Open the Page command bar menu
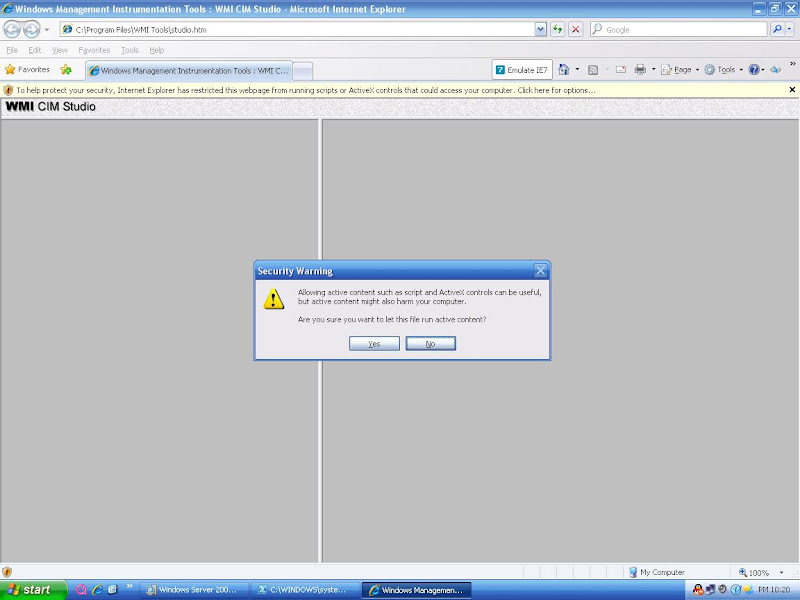 680,70
